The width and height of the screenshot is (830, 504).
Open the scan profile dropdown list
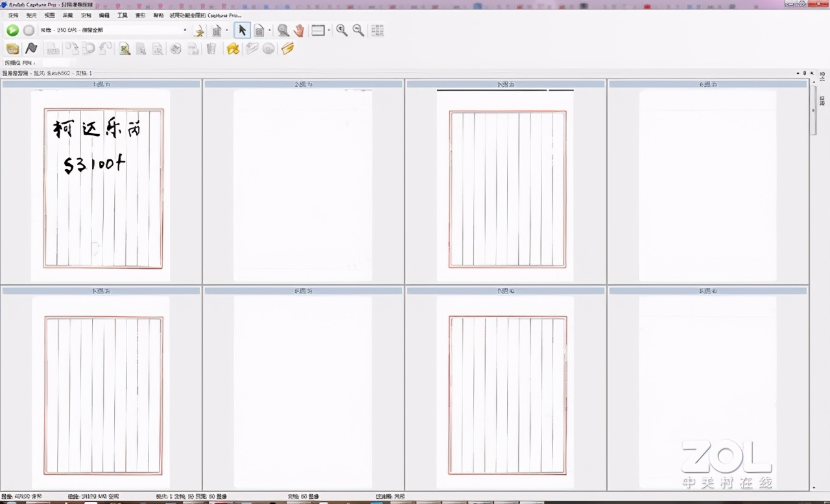pos(185,30)
